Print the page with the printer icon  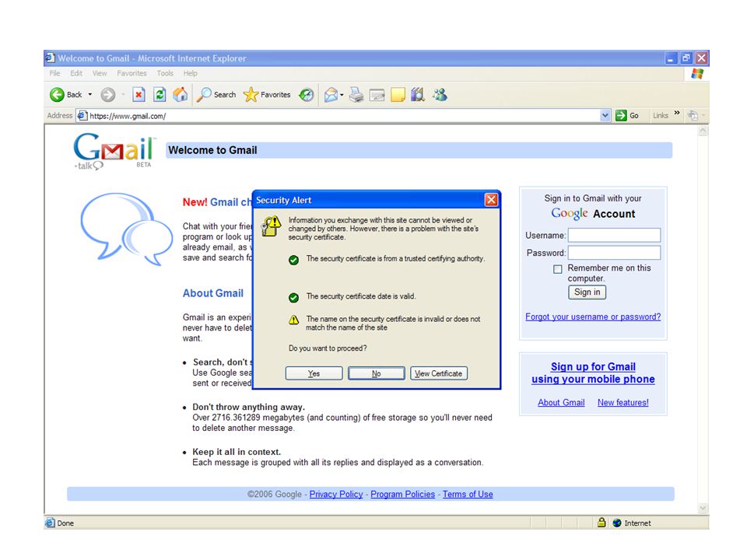point(356,95)
